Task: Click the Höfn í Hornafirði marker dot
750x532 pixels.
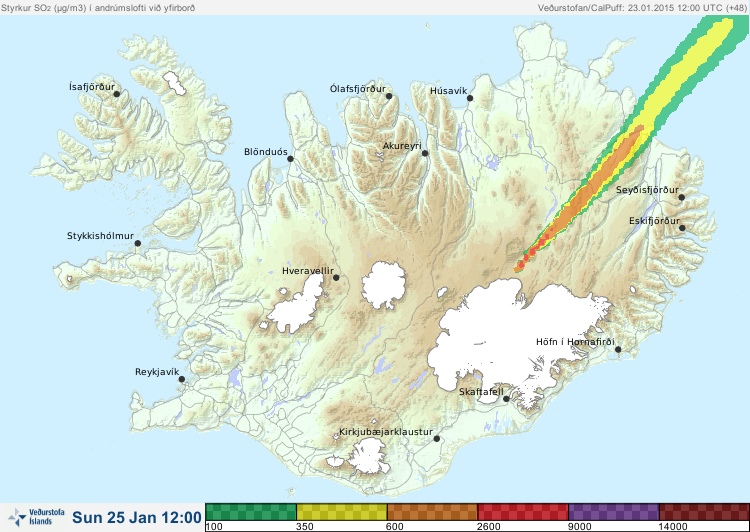Action: click(x=618, y=350)
